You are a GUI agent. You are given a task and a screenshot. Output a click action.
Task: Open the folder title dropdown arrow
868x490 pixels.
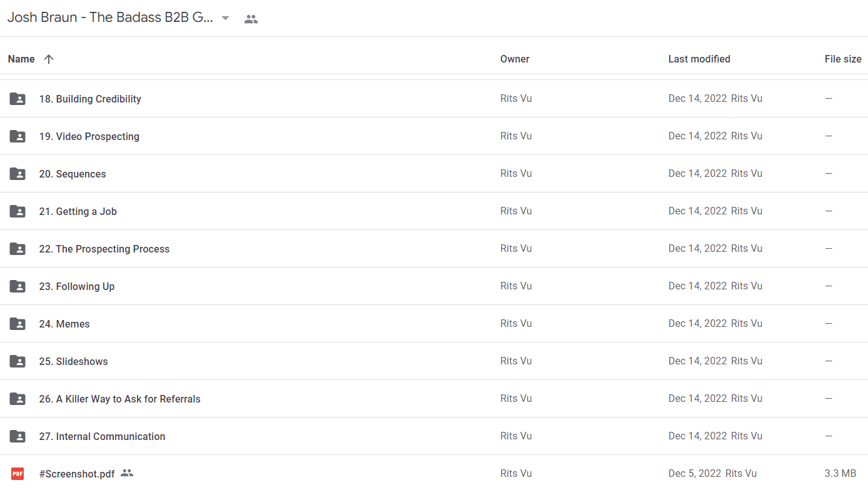click(x=226, y=19)
